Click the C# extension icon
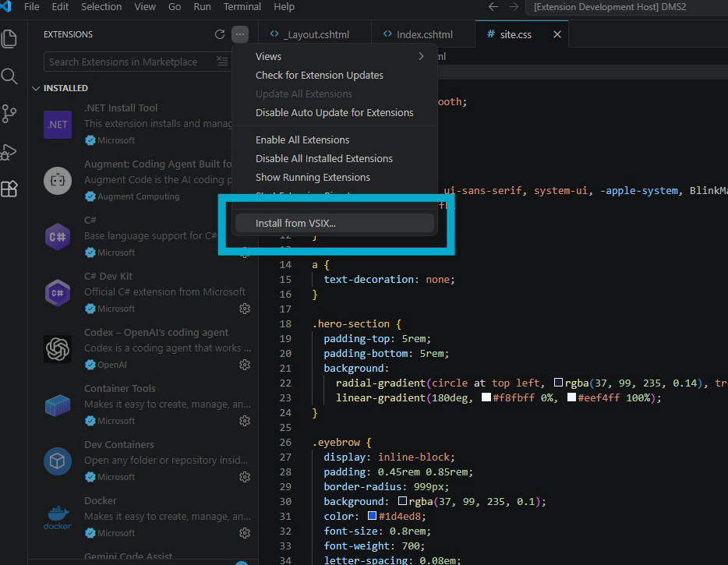 tap(58, 237)
